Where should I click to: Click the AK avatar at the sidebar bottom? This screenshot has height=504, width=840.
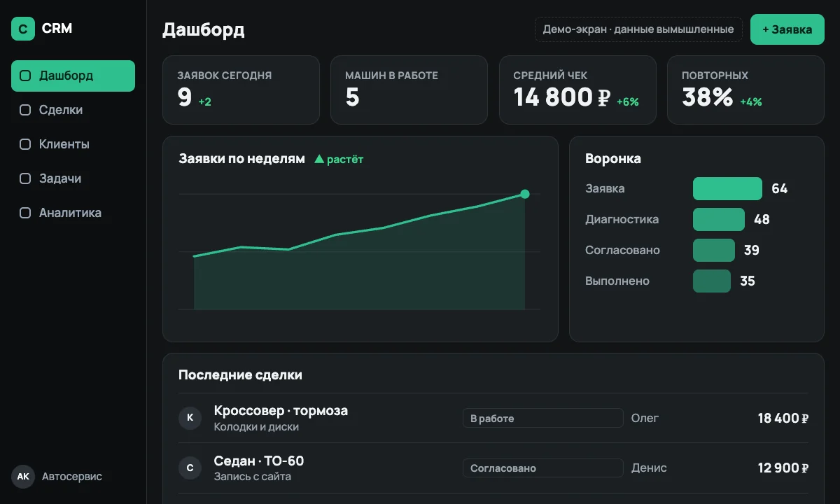(23, 476)
